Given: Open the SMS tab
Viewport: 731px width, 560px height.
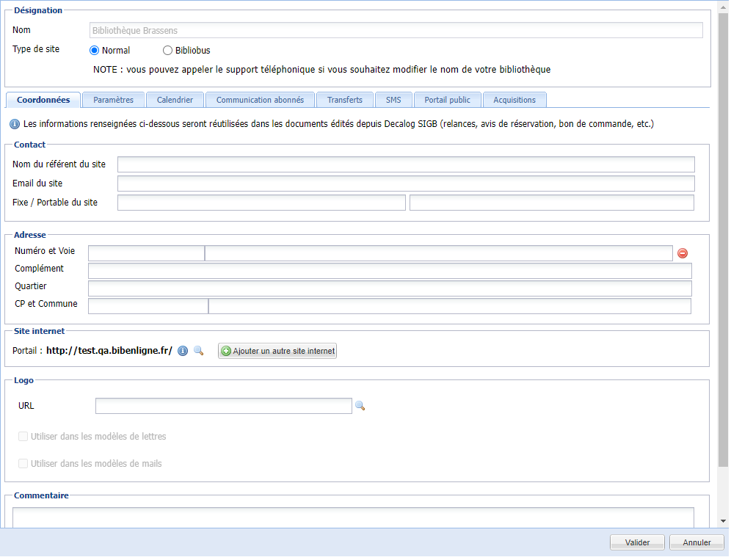Looking at the screenshot, I should (x=393, y=99).
